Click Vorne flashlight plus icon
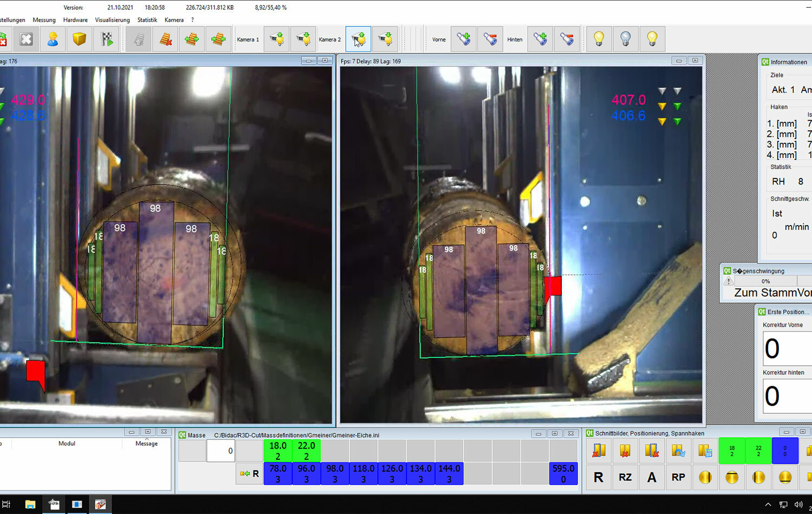Image resolution: width=812 pixels, height=514 pixels. [x=464, y=39]
